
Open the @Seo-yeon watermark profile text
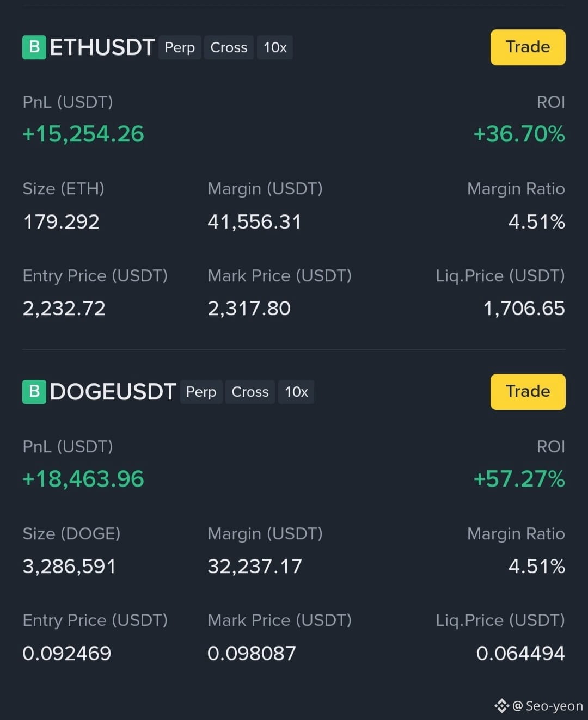[x=548, y=706]
